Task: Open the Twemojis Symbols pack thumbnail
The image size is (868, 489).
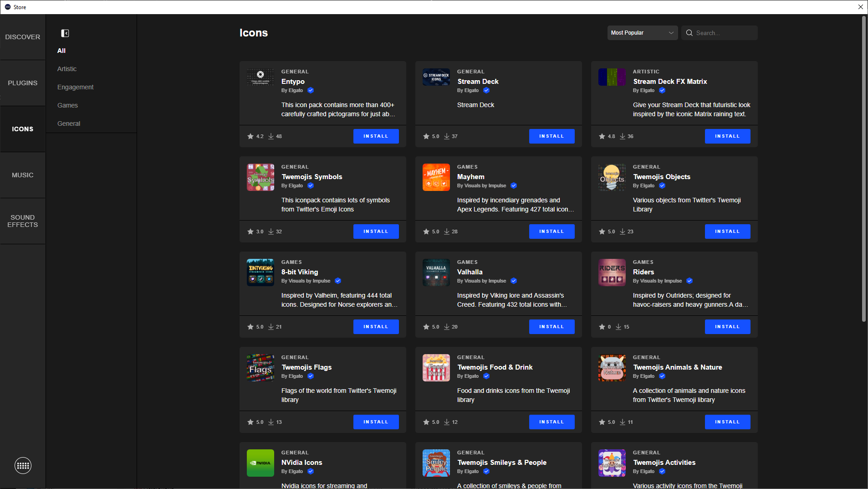Action: point(260,177)
